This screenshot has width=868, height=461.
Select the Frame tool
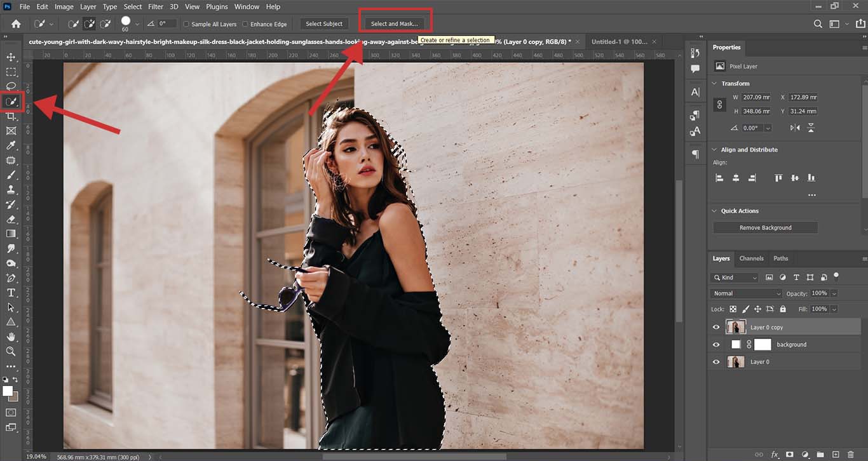tap(11, 131)
